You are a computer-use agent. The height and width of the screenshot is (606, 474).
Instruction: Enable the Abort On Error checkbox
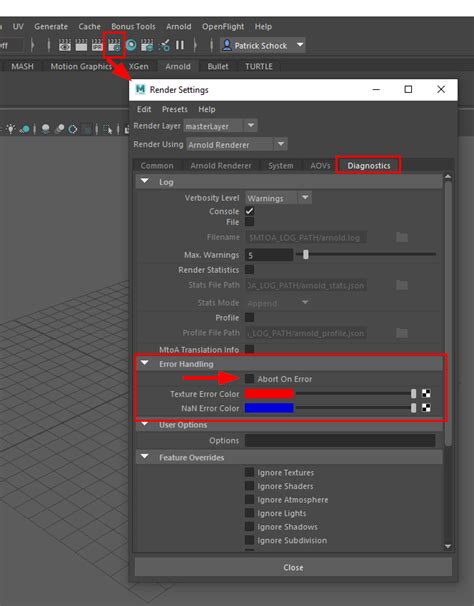tap(249, 379)
